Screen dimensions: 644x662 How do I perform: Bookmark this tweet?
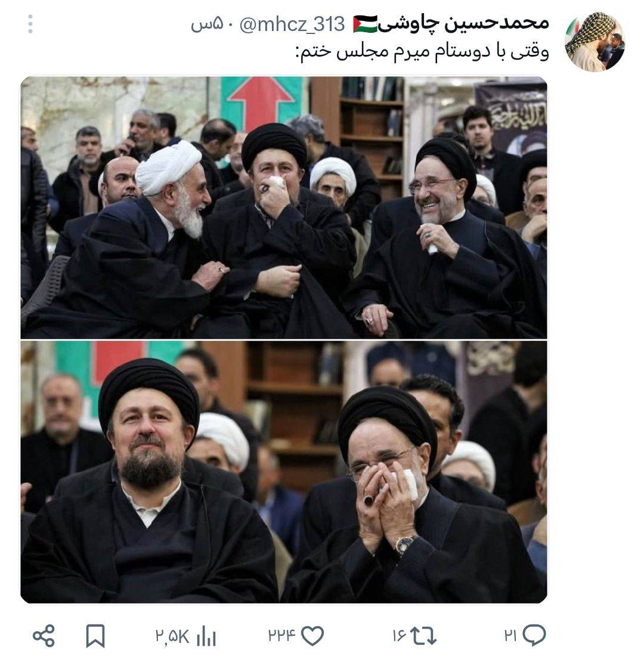click(x=95, y=636)
